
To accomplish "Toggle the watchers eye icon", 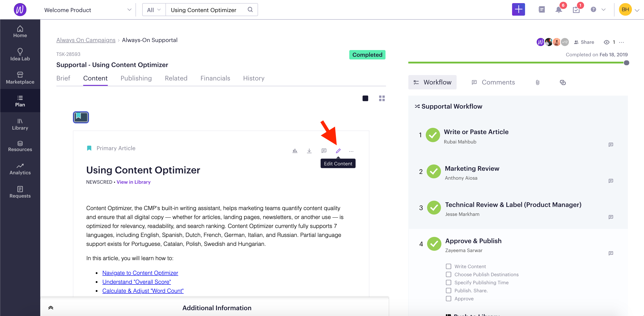I will coord(606,42).
